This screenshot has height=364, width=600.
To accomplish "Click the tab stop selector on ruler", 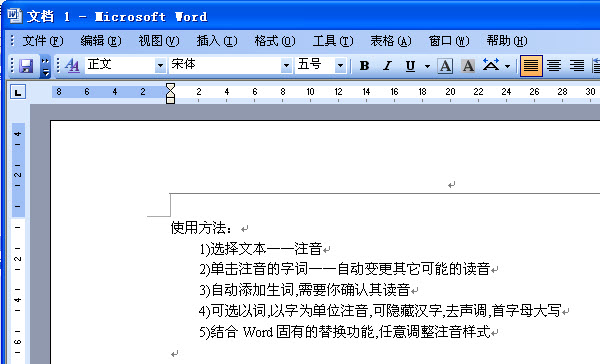I will tap(18, 92).
